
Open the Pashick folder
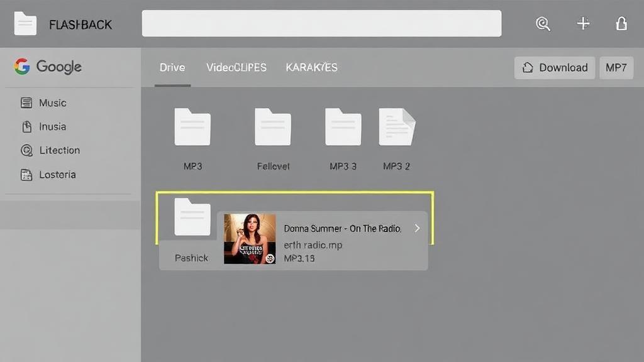click(x=192, y=217)
